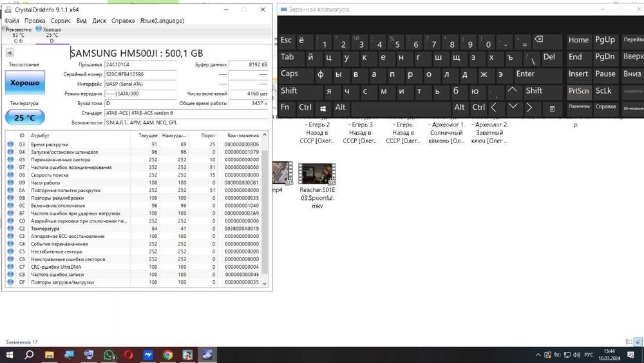Open the Справка menu in CrystalDiskInfo
The image size is (644, 363).
coord(123,21)
